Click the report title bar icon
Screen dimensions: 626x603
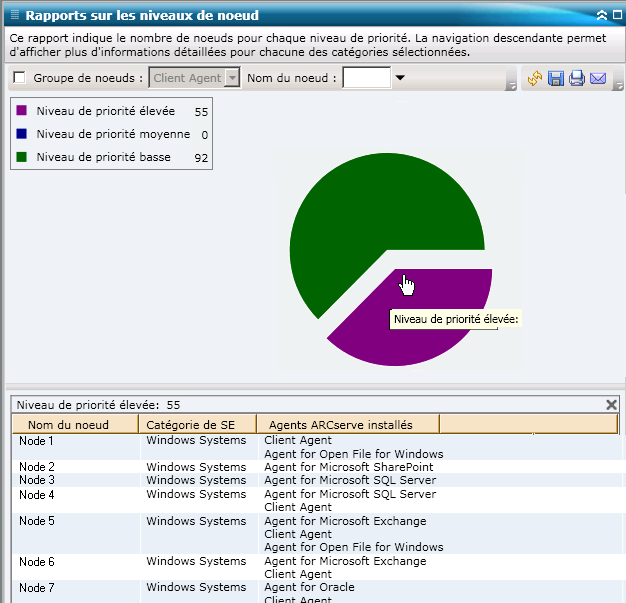coord(13,15)
